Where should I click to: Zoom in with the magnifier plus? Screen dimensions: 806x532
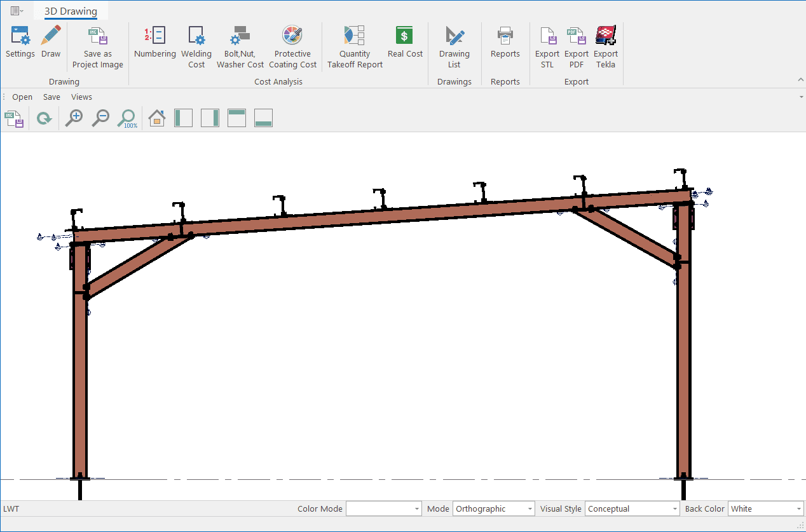coord(74,118)
